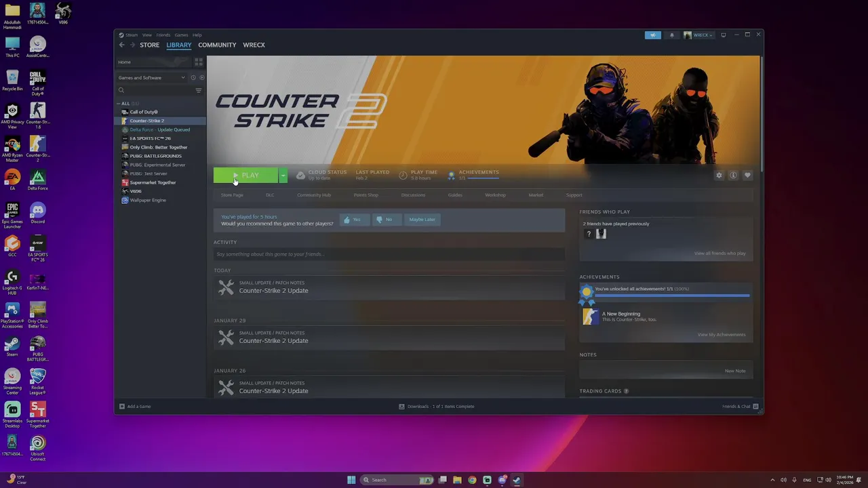Screen dimensions: 868x488
Task: Click the recent activity clock icon
Action: coord(193,77)
